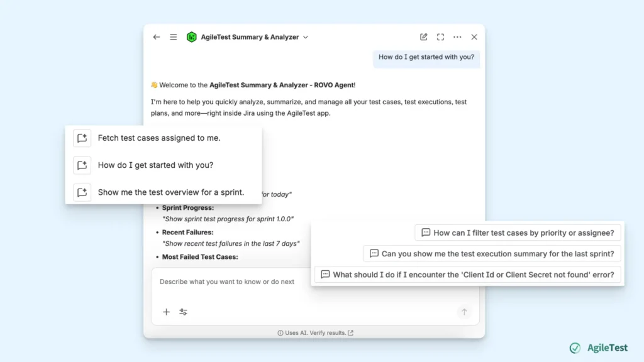644x362 pixels.
Task: Open the hamburger menu icon
Action: coord(174,37)
